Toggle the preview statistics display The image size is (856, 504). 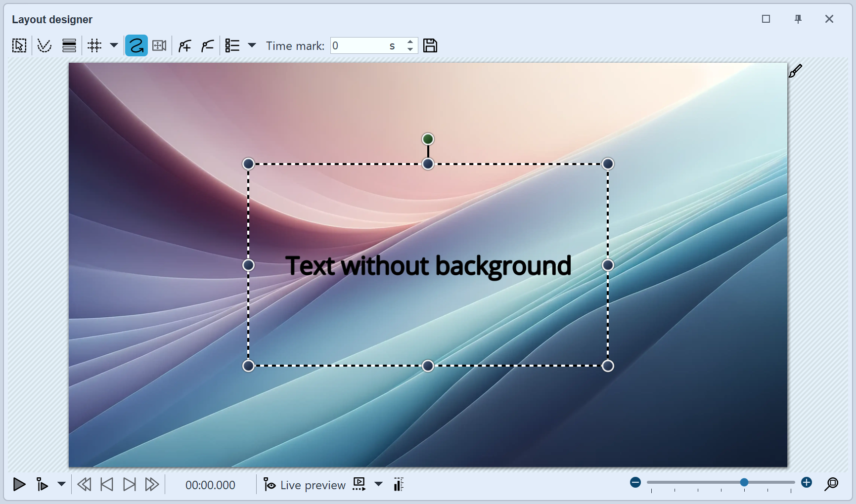click(398, 485)
